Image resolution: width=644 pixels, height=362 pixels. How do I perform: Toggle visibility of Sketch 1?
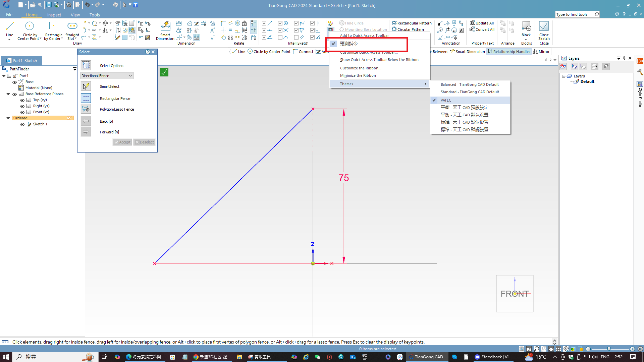coord(22,124)
